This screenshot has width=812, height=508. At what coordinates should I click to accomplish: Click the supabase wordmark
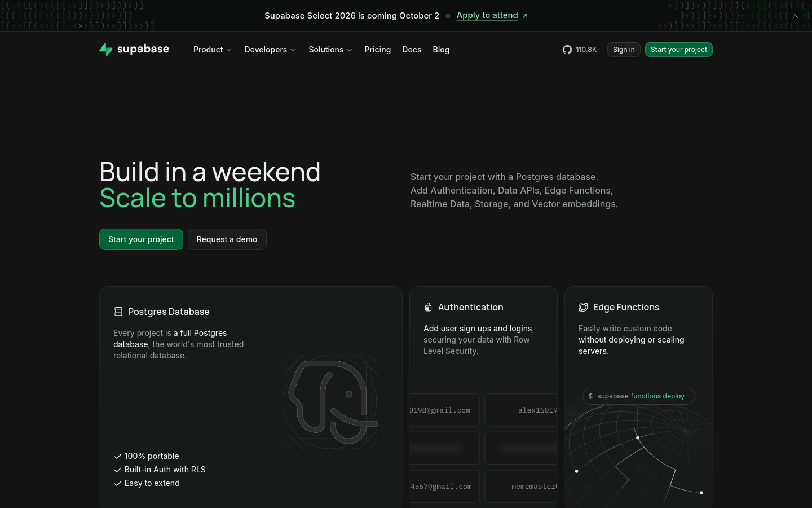coord(143,49)
